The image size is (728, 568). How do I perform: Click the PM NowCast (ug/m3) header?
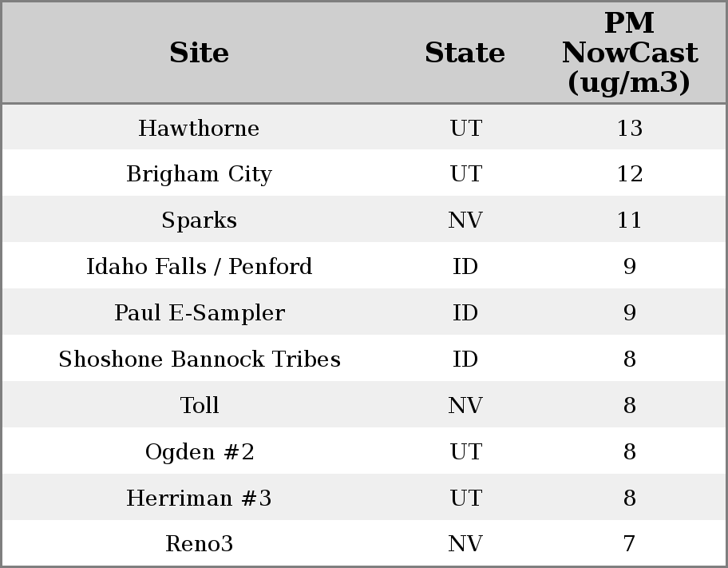[629, 53]
